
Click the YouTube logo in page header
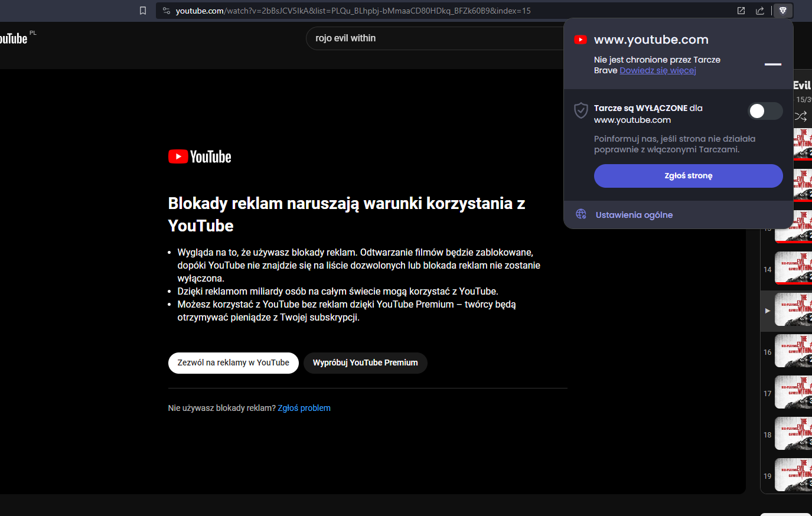point(14,39)
